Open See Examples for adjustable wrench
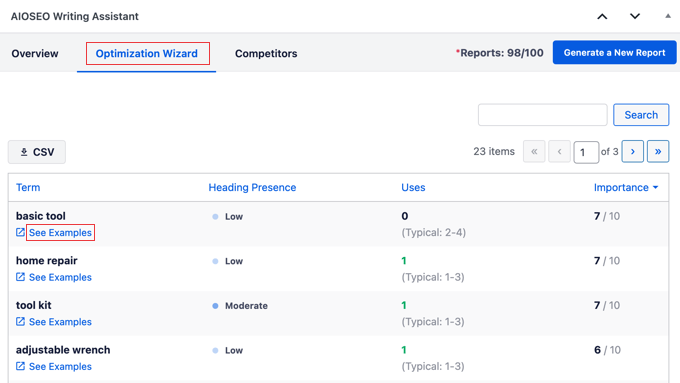The height and width of the screenshot is (383, 680). pyautogui.click(x=60, y=367)
